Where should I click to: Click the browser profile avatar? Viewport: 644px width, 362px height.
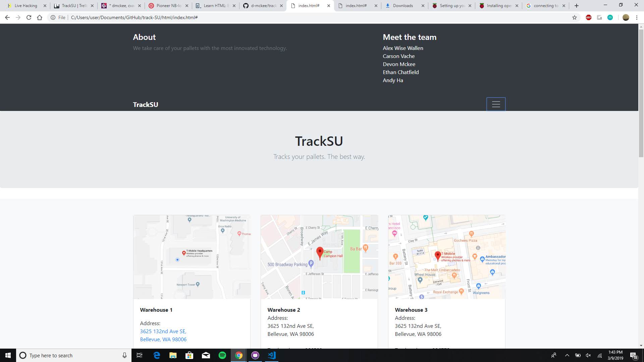tap(626, 17)
